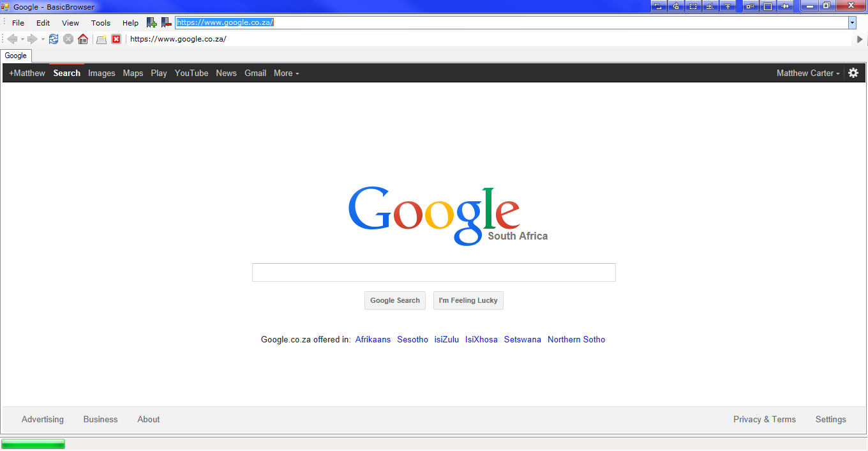This screenshot has height=451, width=868.
Task: Switch to the Google tab
Action: point(16,56)
